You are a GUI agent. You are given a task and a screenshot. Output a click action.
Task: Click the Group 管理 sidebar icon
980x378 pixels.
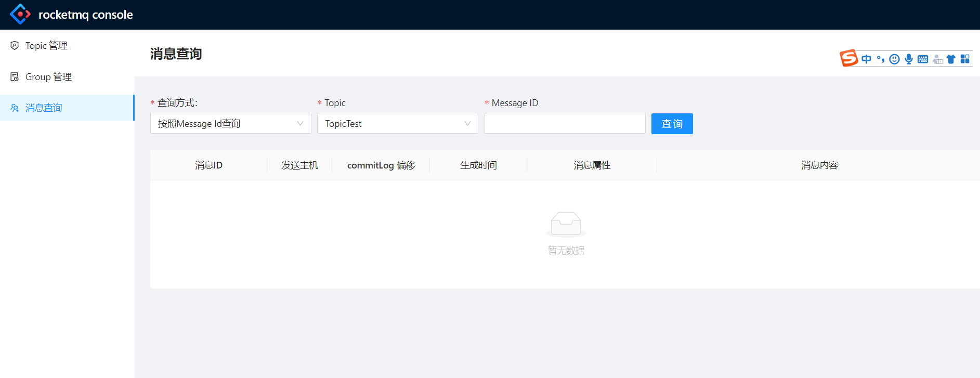(x=15, y=76)
